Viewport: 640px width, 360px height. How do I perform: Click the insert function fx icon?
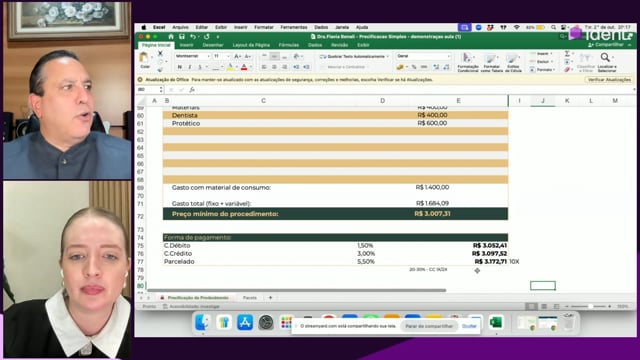pyautogui.click(x=192, y=90)
